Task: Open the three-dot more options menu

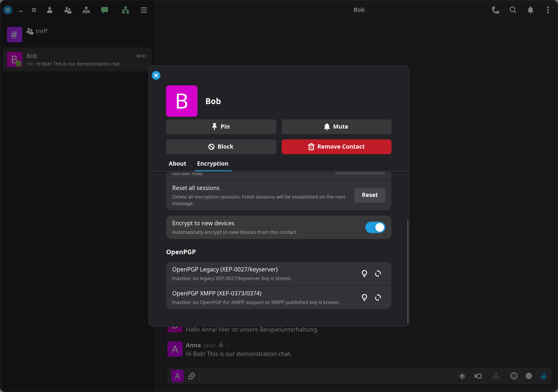Action: point(548,10)
